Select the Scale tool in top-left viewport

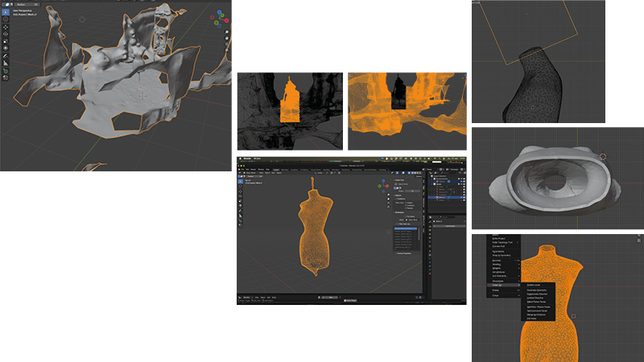coord(6,42)
